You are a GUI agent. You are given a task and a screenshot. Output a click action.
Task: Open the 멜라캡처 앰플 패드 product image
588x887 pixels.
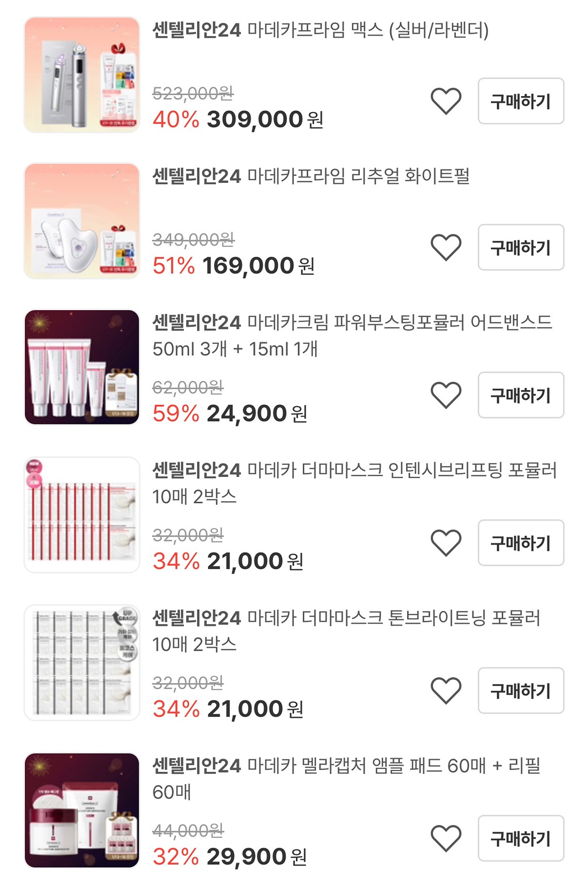82,810
